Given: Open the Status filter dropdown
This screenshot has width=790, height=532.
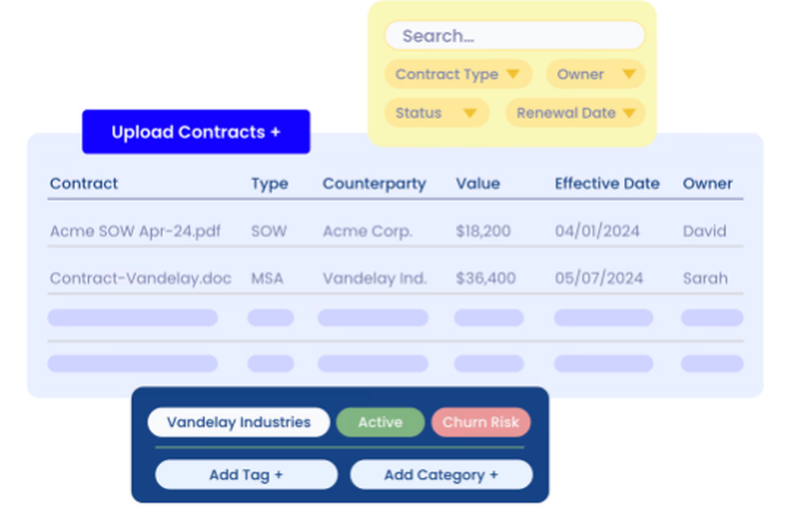Looking at the screenshot, I should (436, 113).
